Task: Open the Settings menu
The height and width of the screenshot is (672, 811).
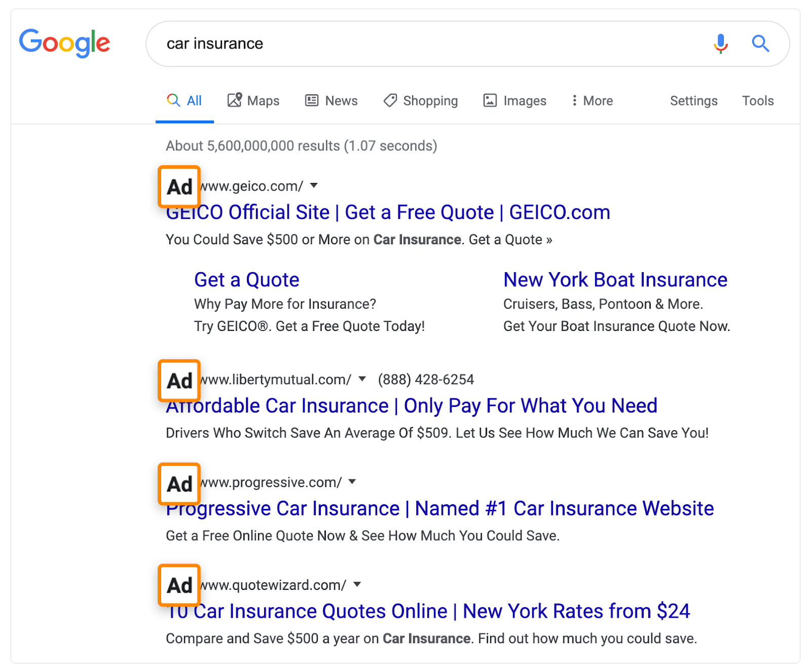Action: 693,100
